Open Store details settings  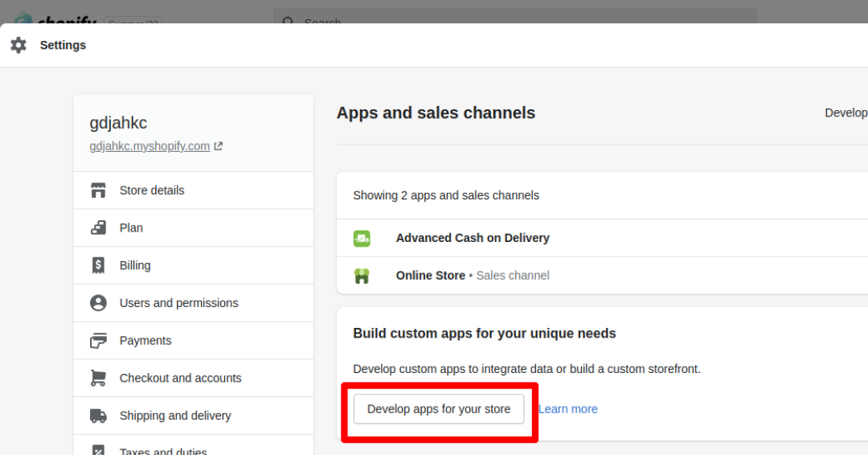pyautogui.click(x=193, y=191)
